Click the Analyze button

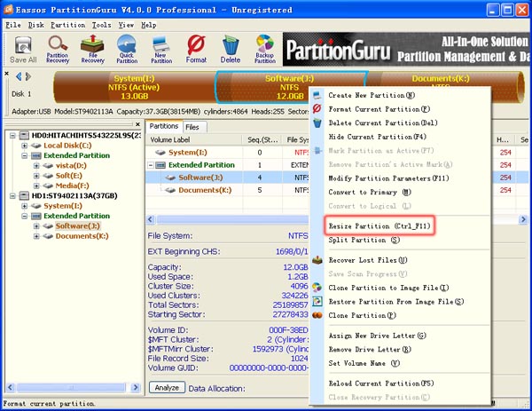(x=167, y=388)
